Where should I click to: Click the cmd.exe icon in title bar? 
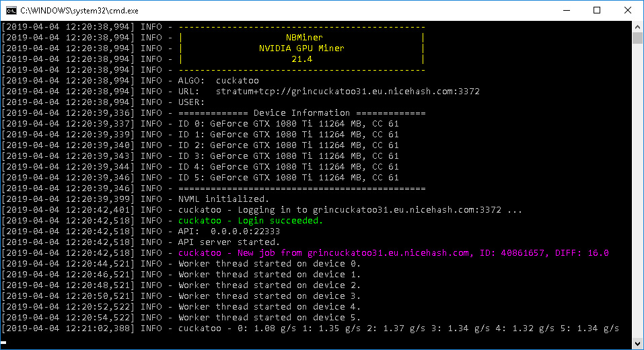coord(10,10)
